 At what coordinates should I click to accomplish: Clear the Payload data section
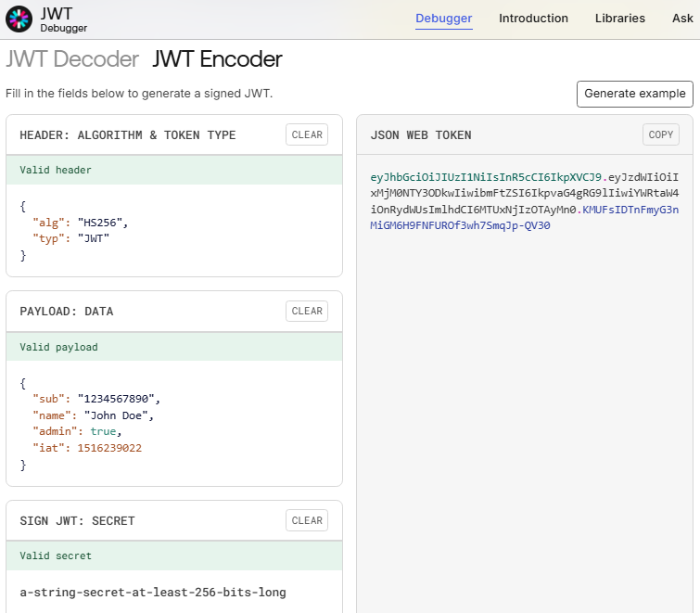coord(307,311)
